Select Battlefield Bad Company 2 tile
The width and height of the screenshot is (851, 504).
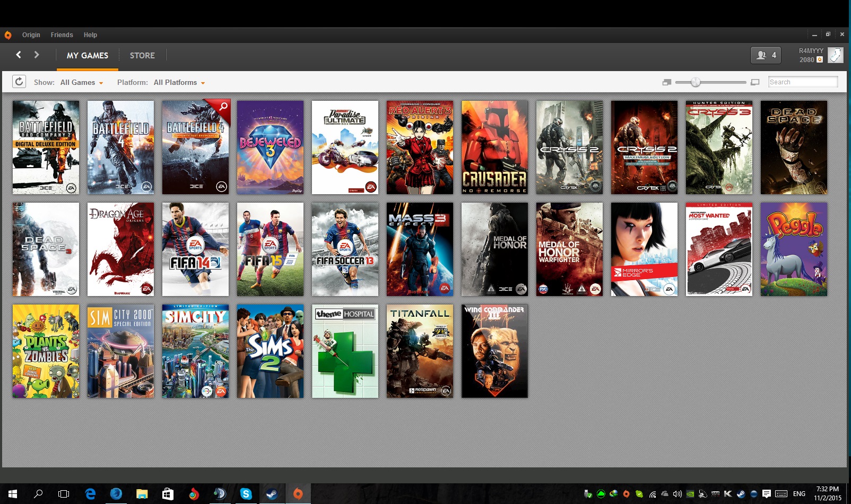pos(46,147)
